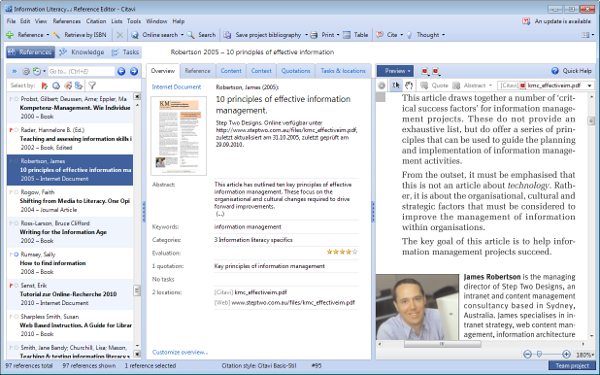Toggle read circle on Rumsey, Sally reference
Image resolution: width=600 pixels, height=375 pixels.
(x=16, y=254)
